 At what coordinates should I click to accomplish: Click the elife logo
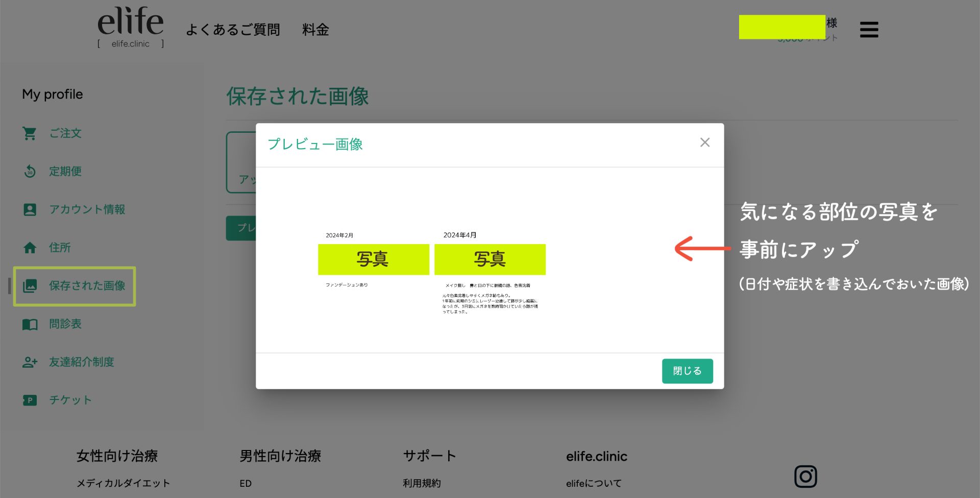click(131, 27)
